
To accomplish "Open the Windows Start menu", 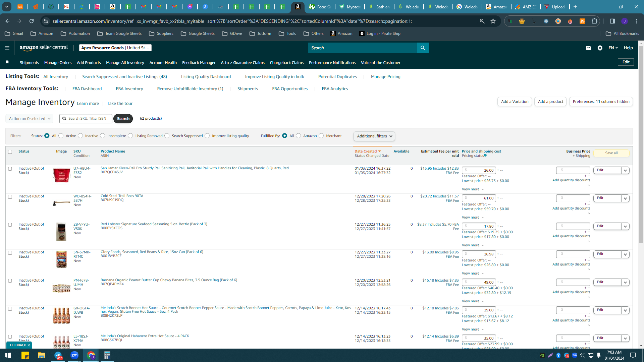I will (x=8, y=355).
